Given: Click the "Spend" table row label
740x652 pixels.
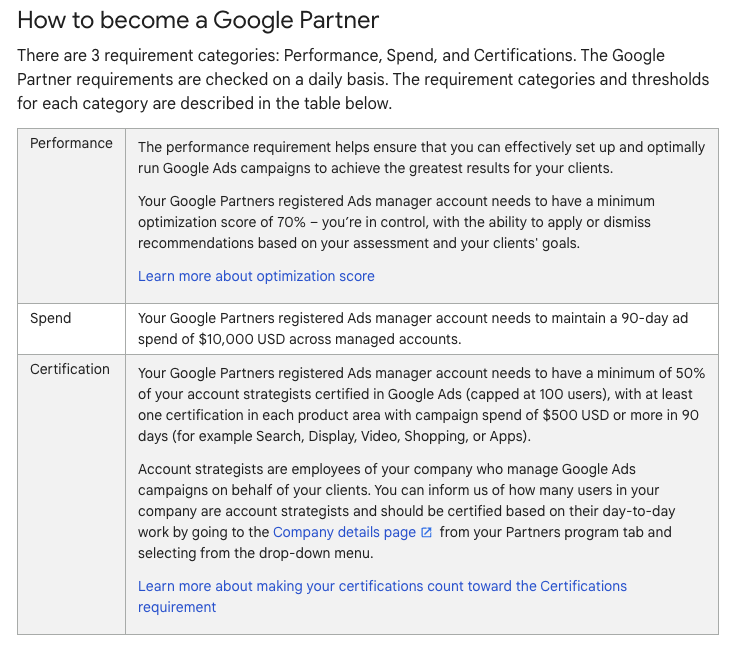Looking at the screenshot, I should tap(50, 318).
